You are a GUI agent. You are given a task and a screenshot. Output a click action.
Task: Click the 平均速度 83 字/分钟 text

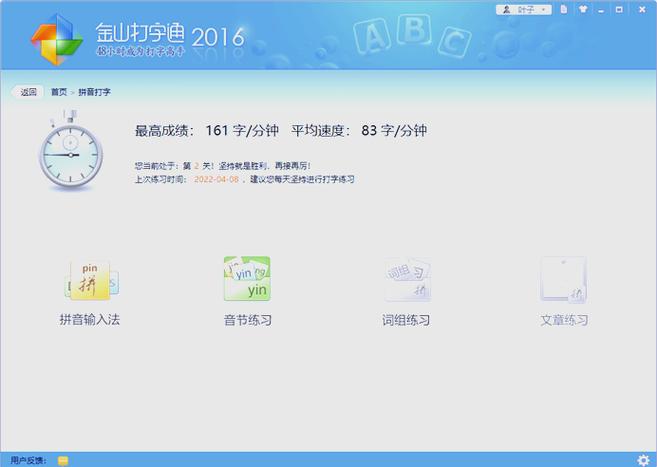click(359, 131)
